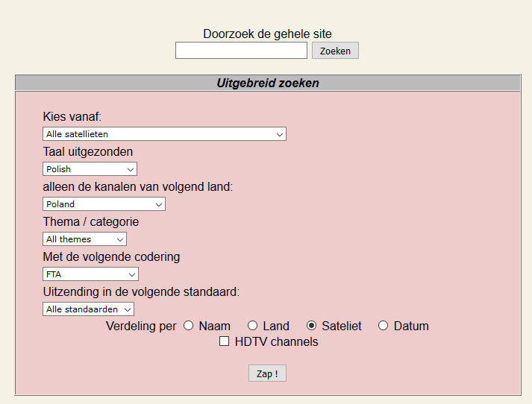Select the Sateliet radio button

pyautogui.click(x=311, y=326)
